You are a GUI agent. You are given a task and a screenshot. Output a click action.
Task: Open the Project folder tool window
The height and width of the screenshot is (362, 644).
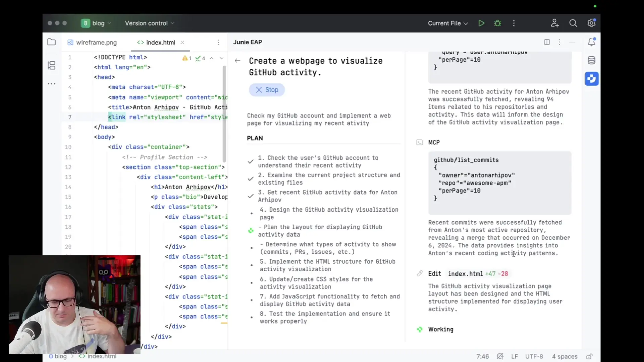click(52, 42)
